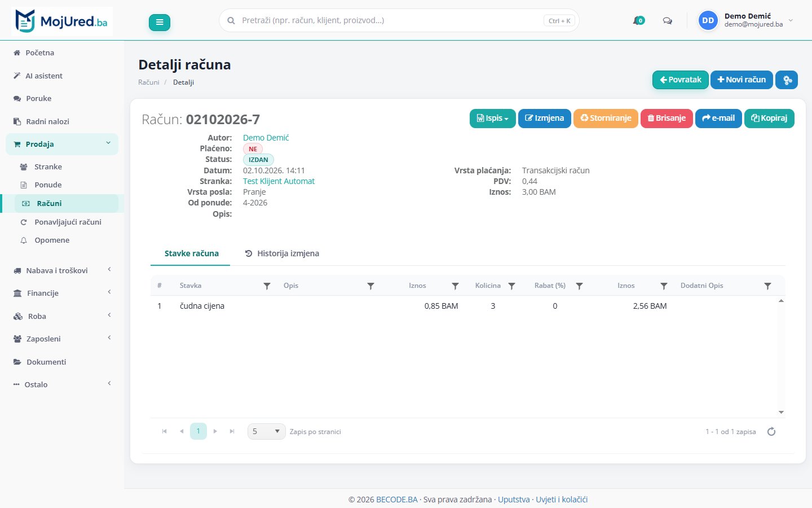Go to the previous page arrow

tap(182, 431)
